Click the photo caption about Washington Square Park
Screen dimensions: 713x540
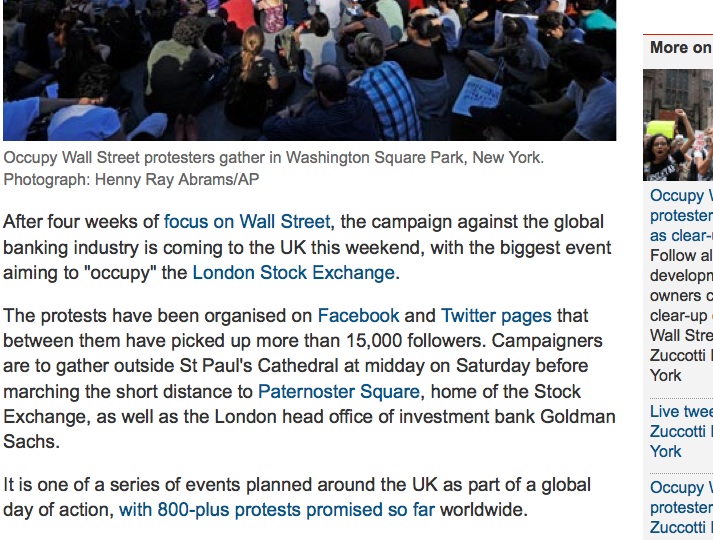[274, 158]
